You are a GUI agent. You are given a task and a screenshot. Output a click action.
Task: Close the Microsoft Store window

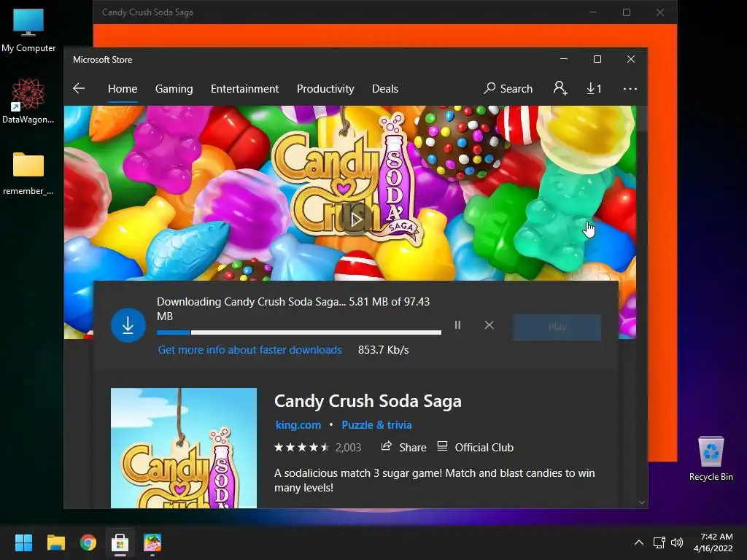[x=631, y=59]
